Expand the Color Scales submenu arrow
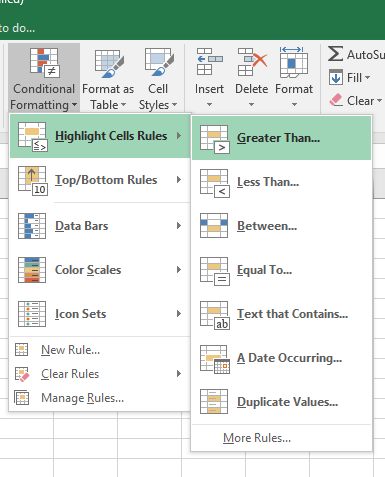 179,269
